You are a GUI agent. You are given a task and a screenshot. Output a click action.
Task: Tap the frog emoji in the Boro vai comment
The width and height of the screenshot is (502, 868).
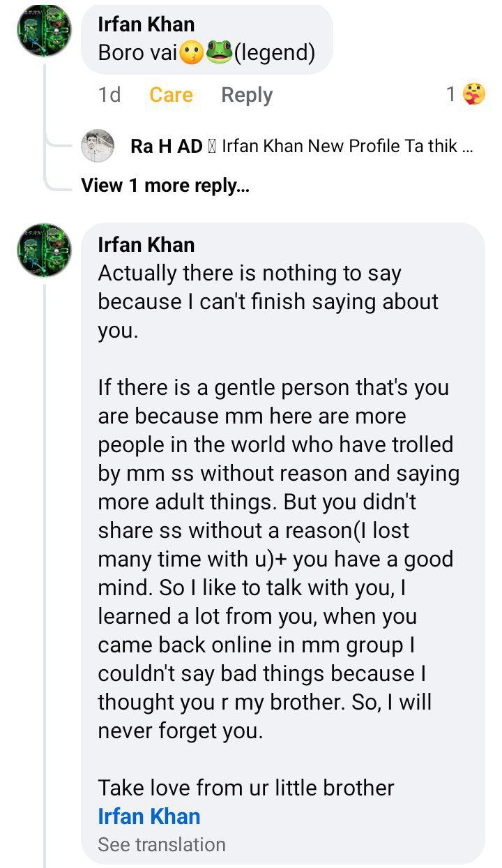coord(218,52)
